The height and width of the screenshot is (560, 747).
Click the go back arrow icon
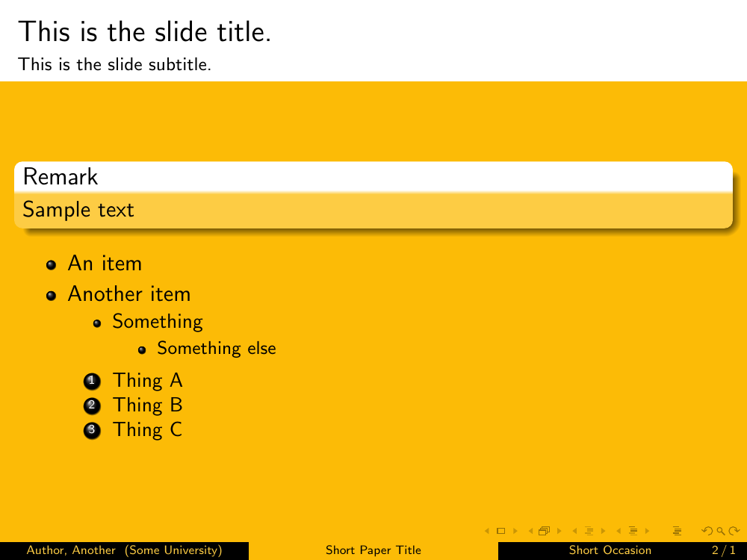coord(707,532)
